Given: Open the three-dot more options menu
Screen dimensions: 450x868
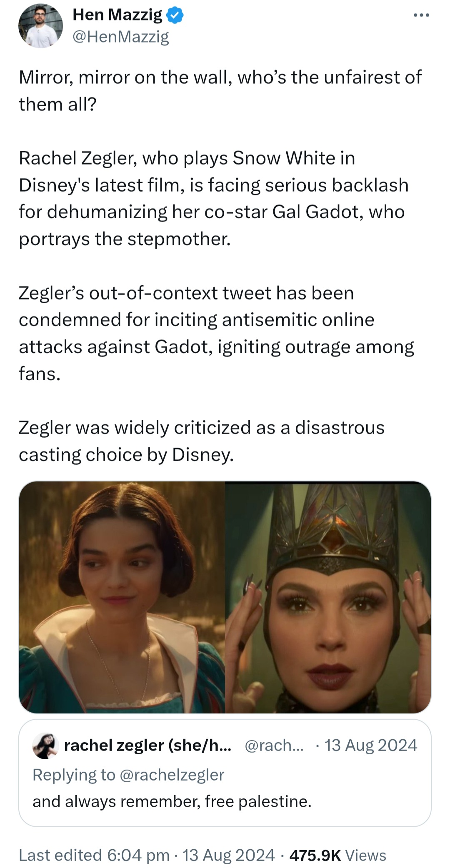Looking at the screenshot, I should (x=421, y=15).
